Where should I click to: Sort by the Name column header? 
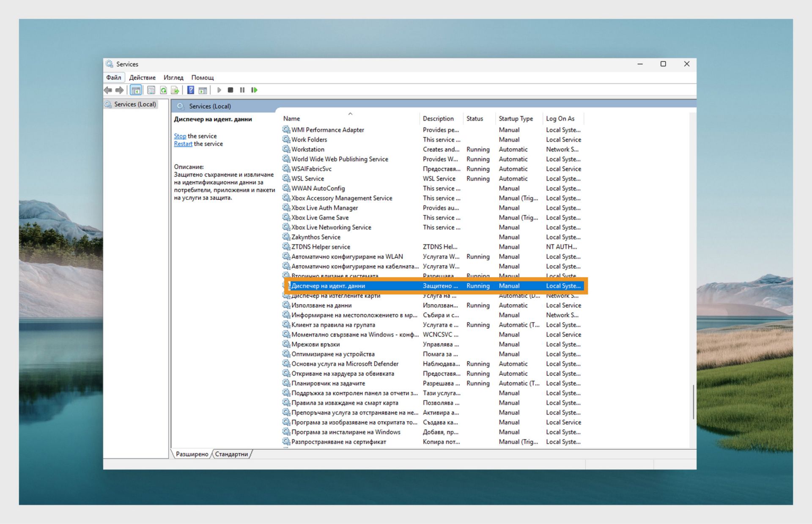coord(292,119)
